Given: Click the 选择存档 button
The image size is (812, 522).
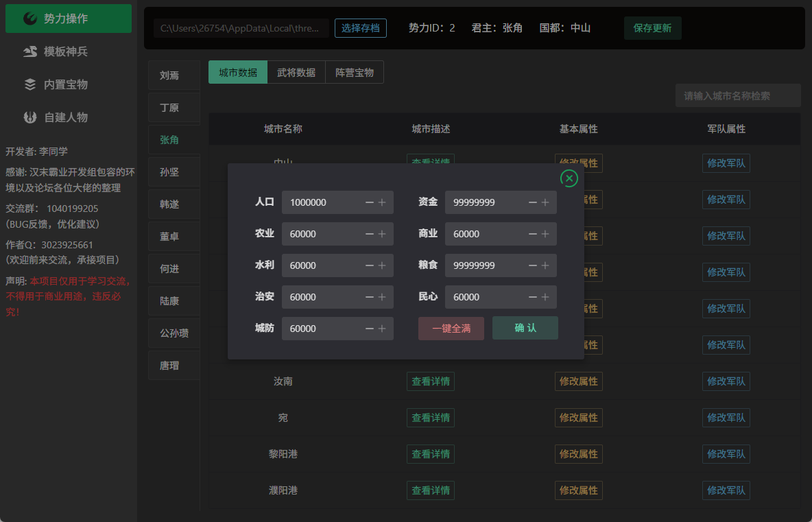Looking at the screenshot, I should pos(361,28).
